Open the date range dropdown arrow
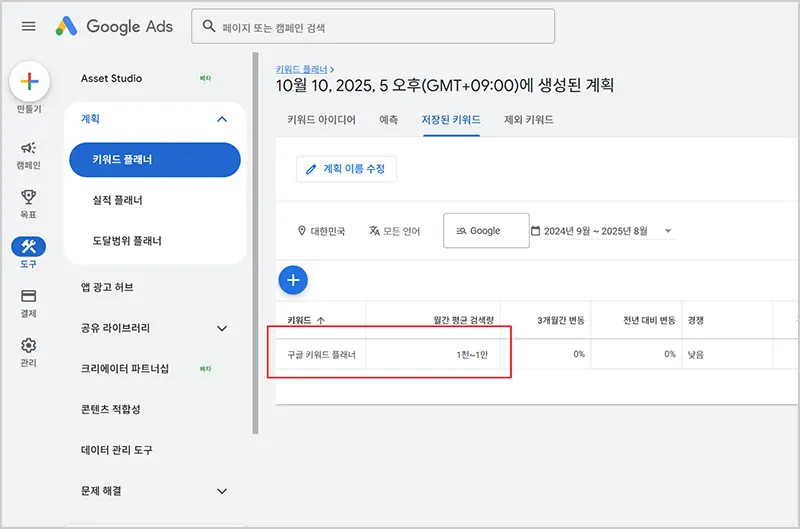800x529 pixels. [668, 231]
